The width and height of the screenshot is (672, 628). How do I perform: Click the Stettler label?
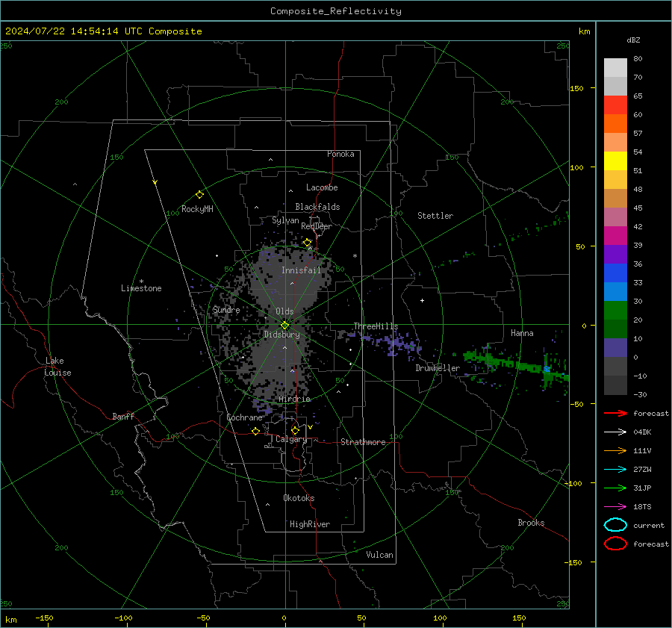pos(435,216)
